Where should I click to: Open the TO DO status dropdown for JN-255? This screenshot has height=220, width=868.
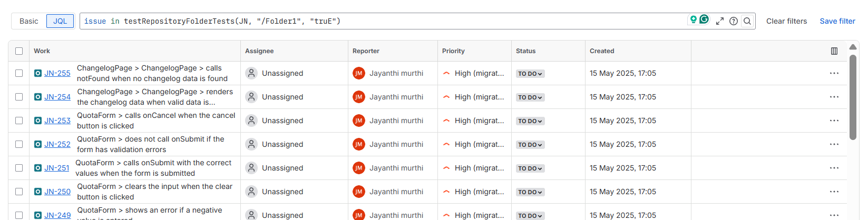click(530, 74)
